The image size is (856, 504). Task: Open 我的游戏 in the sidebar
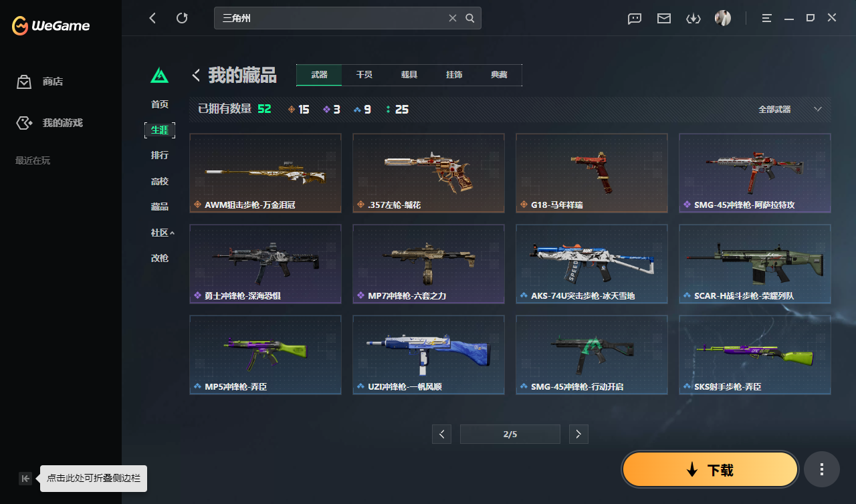point(62,123)
